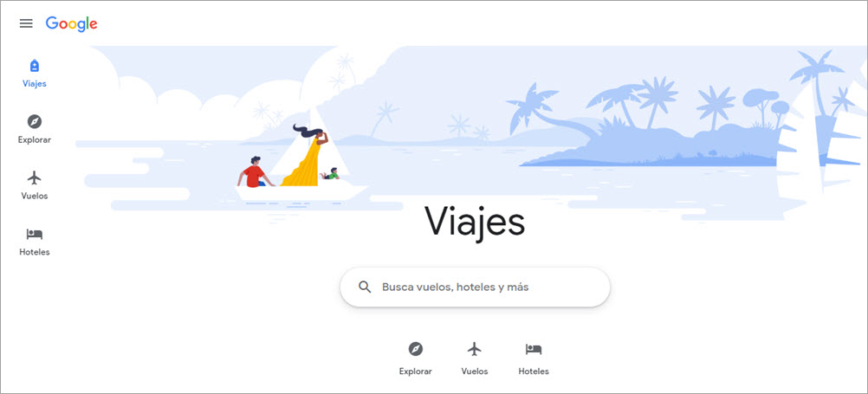Open the hamburger main menu

pyautogui.click(x=26, y=23)
